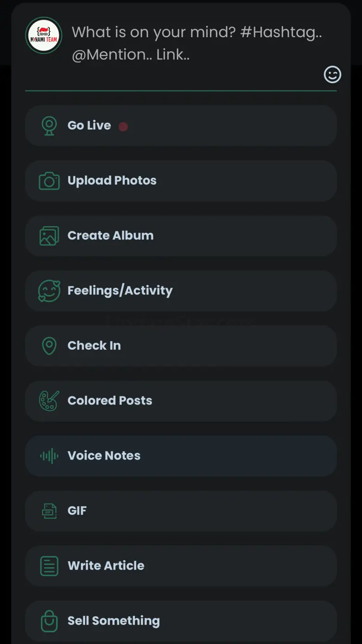Click the location pin Check In icon
The width and height of the screenshot is (362, 644).
tap(49, 346)
